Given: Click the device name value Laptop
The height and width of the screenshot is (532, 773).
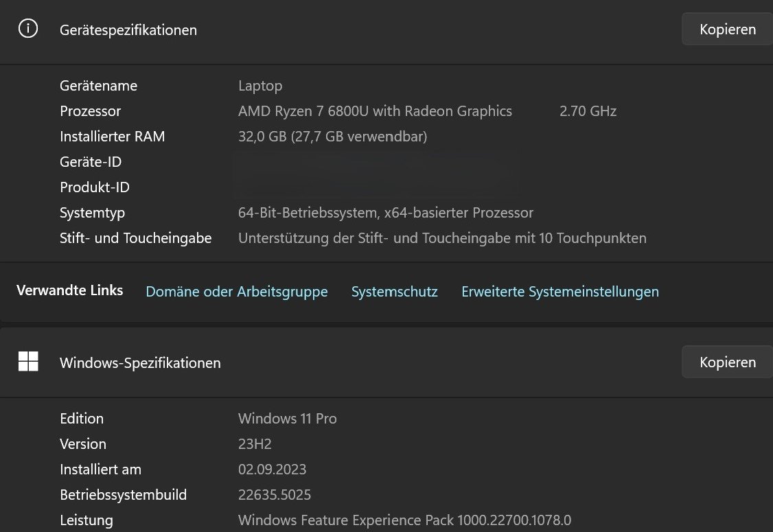Looking at the screenshot, I should (260, 86).
